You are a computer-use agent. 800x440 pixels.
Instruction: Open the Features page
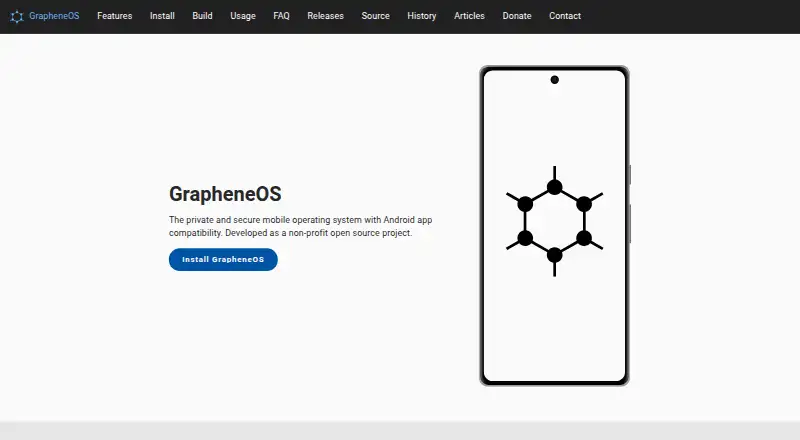(x=115, y=16)
